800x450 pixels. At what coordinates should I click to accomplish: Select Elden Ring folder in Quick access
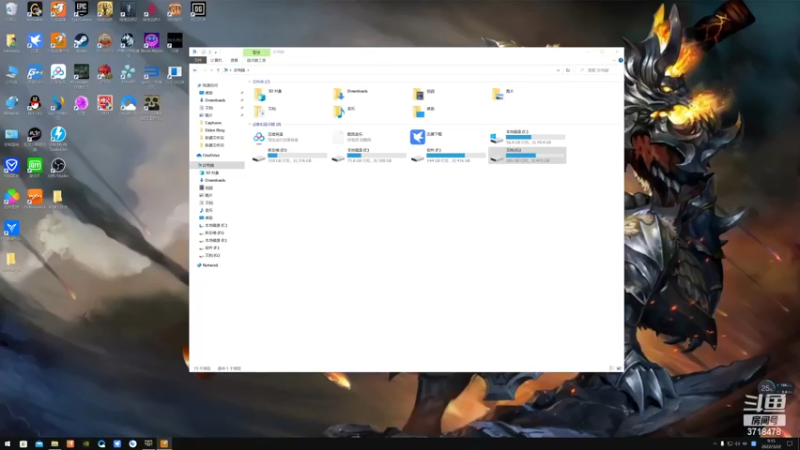coord(214,130)
